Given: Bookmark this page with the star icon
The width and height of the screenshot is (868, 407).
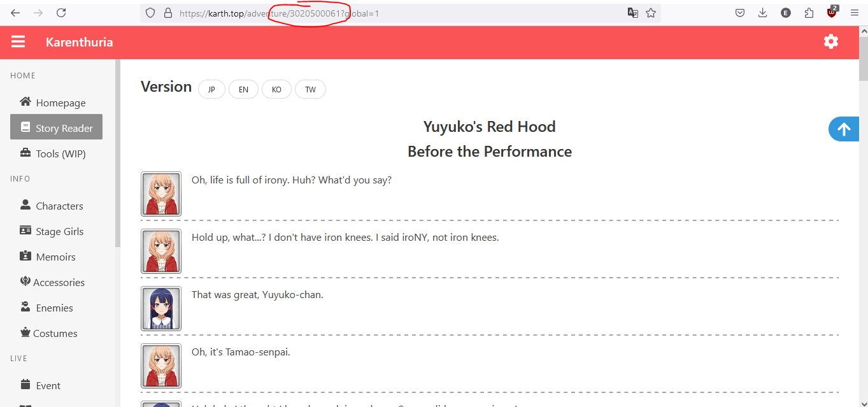Looking at the screenshot, I should (651, 13).
